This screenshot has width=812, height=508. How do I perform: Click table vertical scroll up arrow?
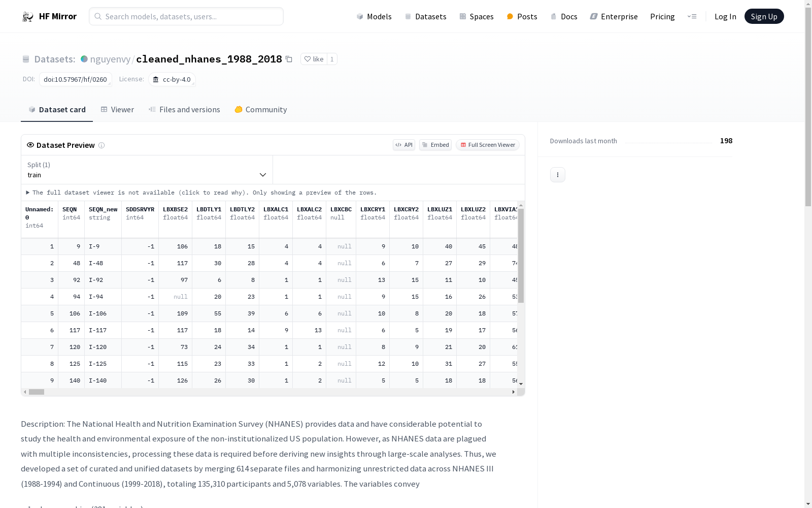click(x=521, y=205)
